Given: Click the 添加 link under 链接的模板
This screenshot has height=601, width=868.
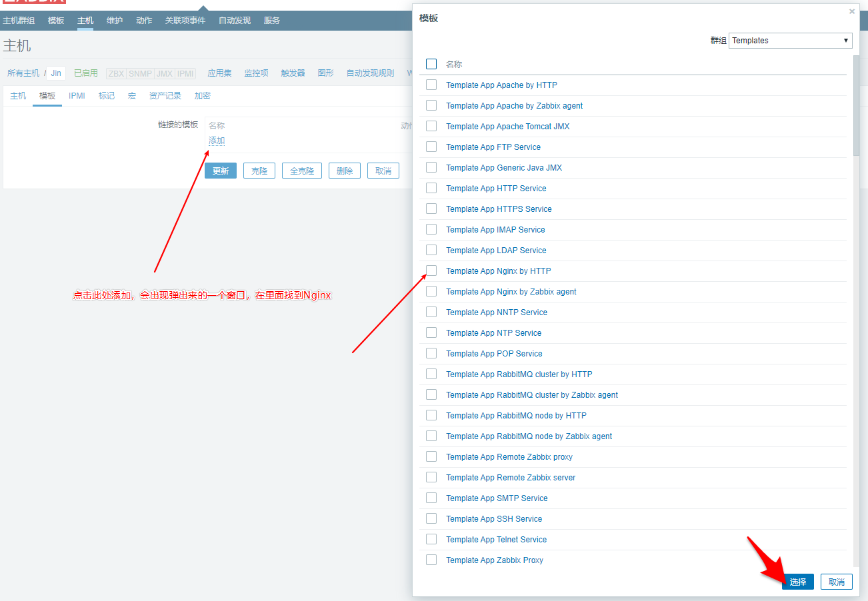Looking at the screenshot, I should click(217, 141).
